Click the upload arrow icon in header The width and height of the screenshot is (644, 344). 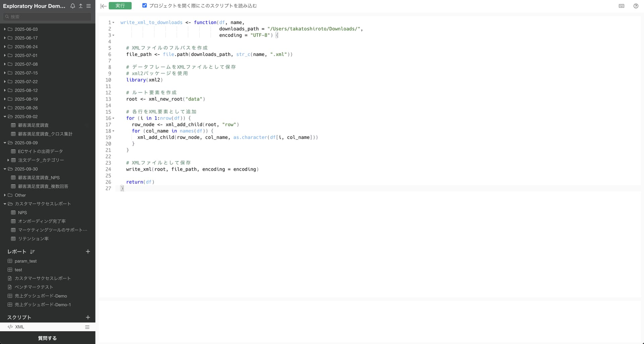pos(80,6)
